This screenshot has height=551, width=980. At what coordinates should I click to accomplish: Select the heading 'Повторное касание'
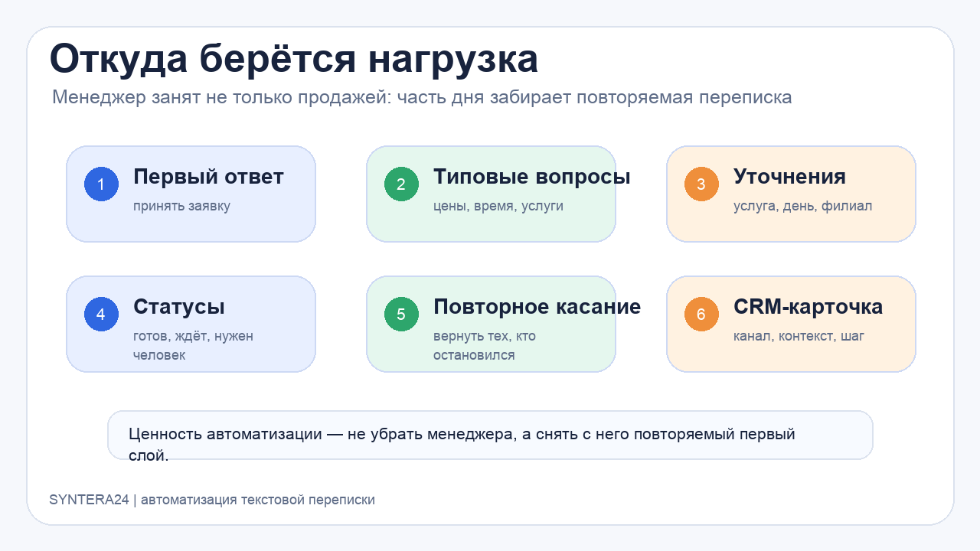[537, 307]
